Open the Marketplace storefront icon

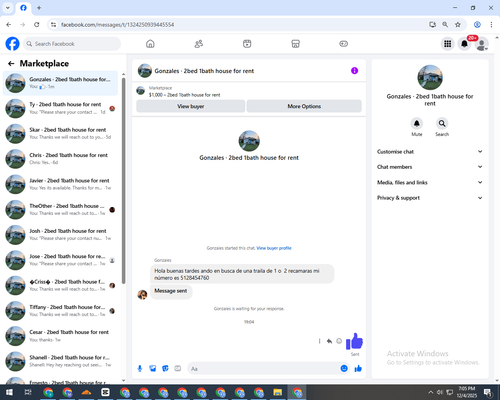pyautogui.click(x=295, y=44)
